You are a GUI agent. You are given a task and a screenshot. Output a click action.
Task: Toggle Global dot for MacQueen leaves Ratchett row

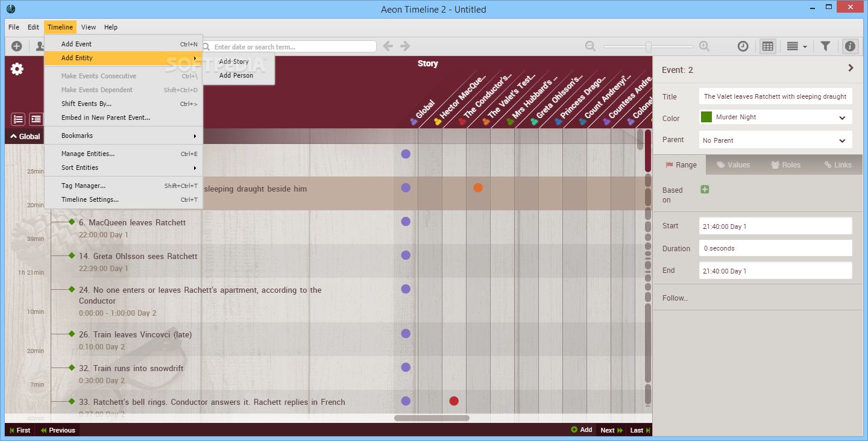(406, 221)
